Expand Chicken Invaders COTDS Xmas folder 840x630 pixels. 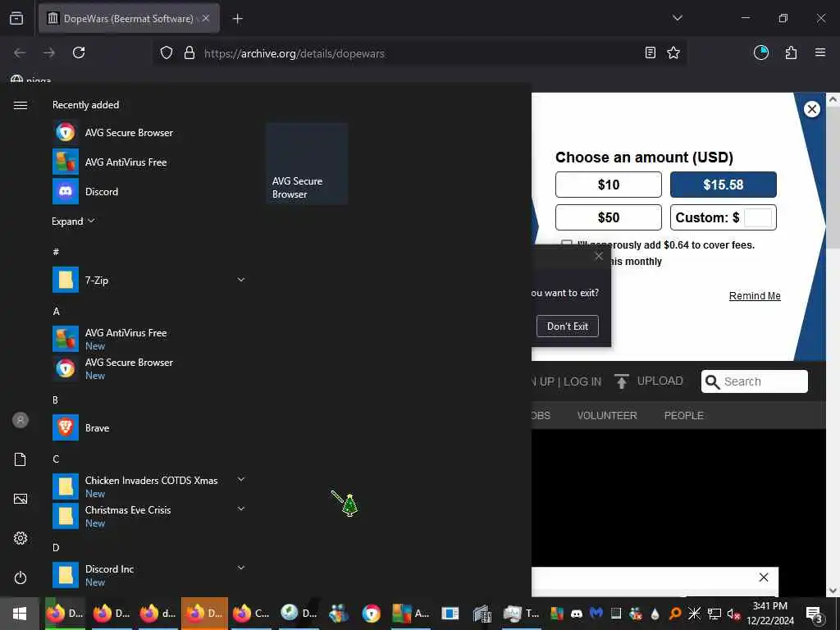[x=241, y=479]
